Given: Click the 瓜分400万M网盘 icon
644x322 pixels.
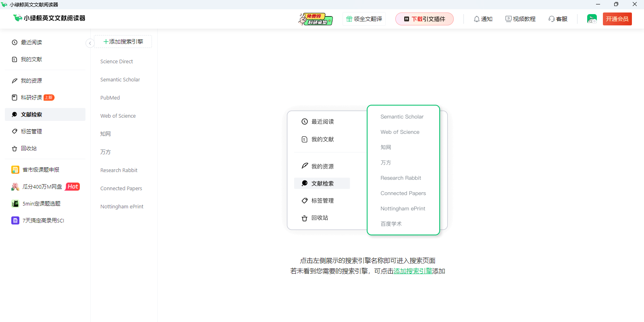Looking at the screenshot, I should [x=15, y=187].
